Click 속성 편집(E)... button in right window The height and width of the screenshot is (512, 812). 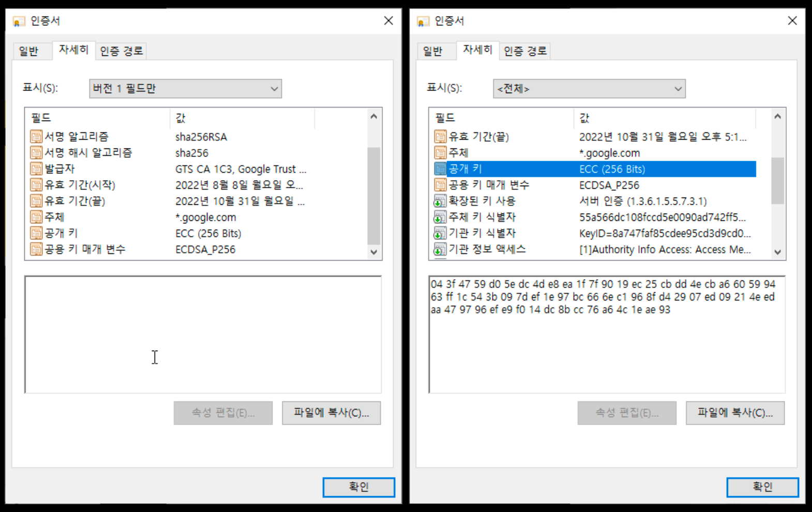(x=627, y=413)
